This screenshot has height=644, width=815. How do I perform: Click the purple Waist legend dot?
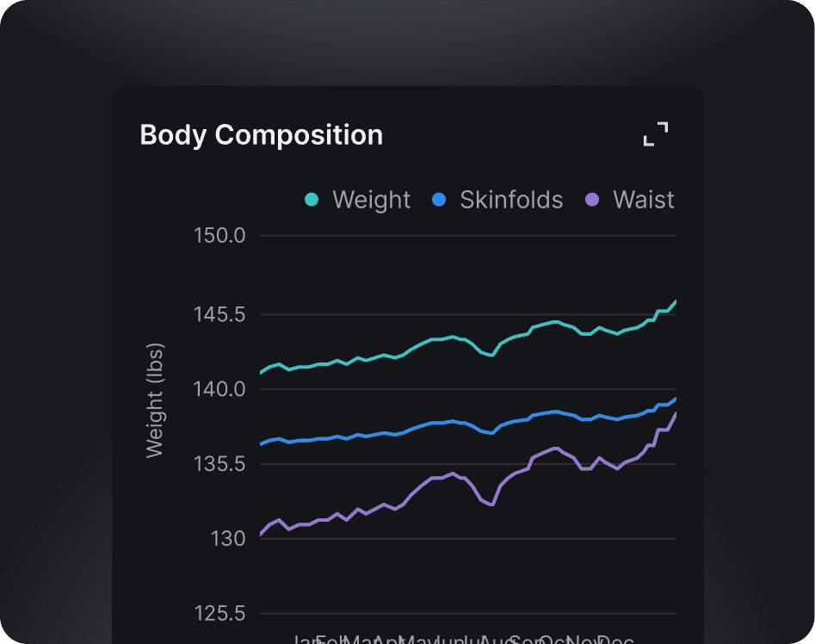592,201
